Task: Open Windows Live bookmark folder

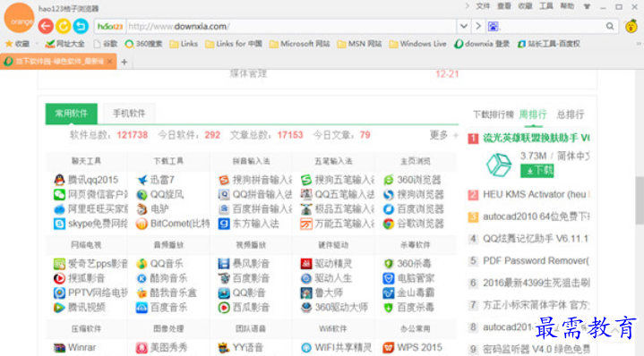Action: (417, 44)
